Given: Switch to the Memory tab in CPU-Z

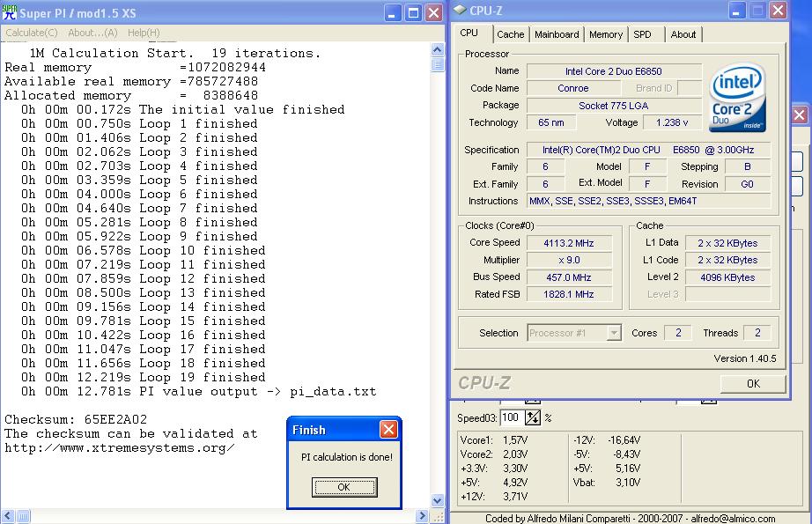Looking at the screenshot, I should tap(605, 34).
